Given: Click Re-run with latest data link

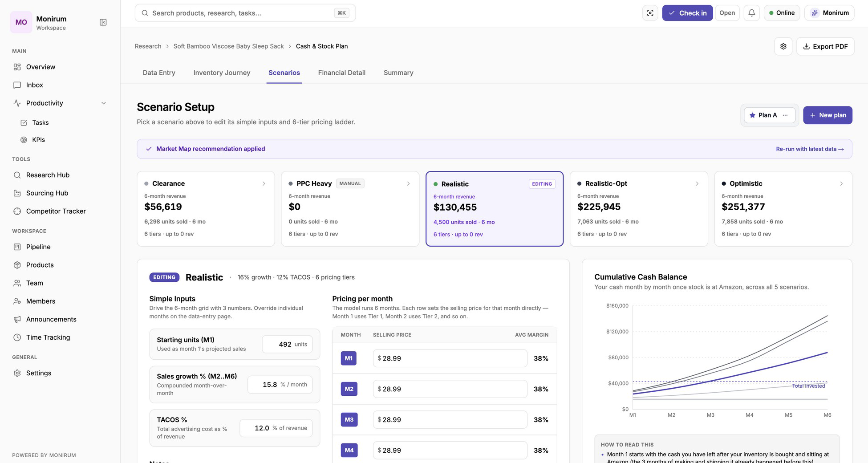Looking at the screenshot, I should (x=810, y=149).
